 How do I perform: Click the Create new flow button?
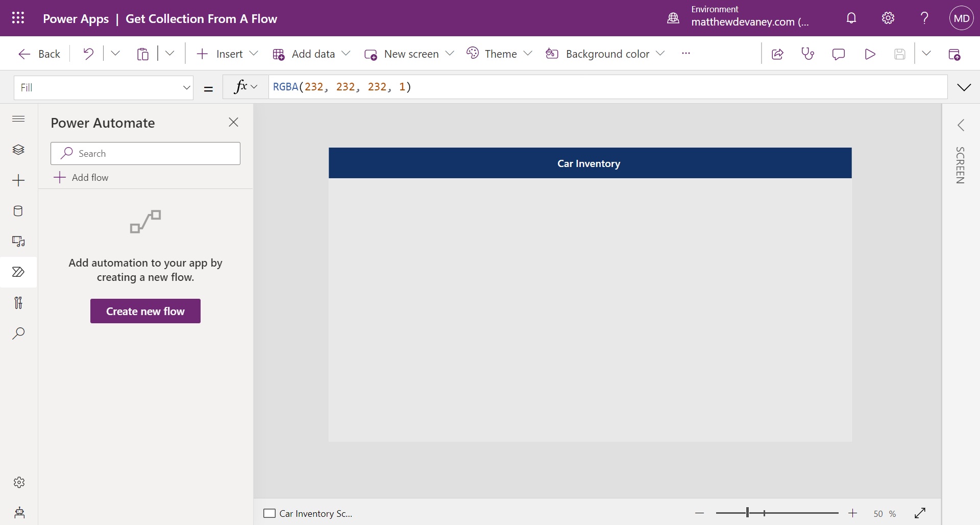pos(145,311)
